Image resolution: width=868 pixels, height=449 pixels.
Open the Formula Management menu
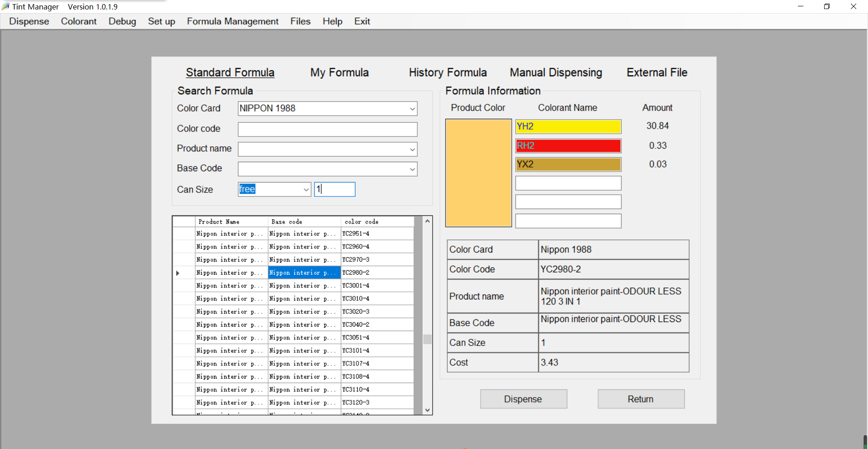233,21
